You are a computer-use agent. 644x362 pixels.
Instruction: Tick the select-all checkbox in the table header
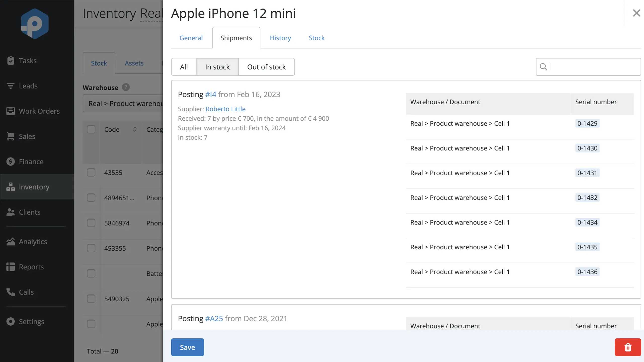click(91, 129)
